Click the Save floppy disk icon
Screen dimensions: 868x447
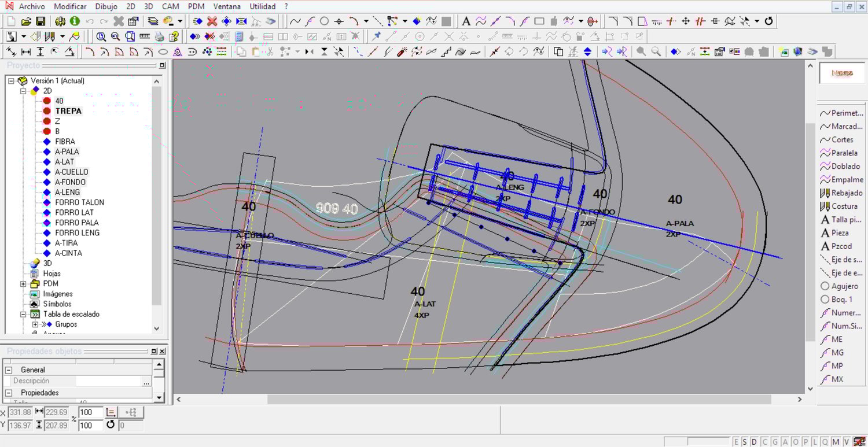41,21
